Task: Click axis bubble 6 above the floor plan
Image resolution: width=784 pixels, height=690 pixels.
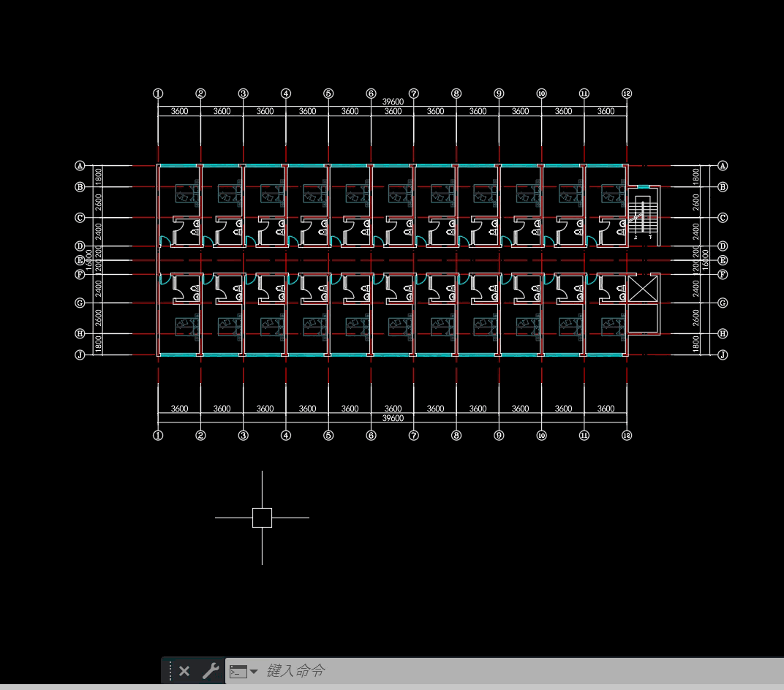Action: click(x=371, y=94)
